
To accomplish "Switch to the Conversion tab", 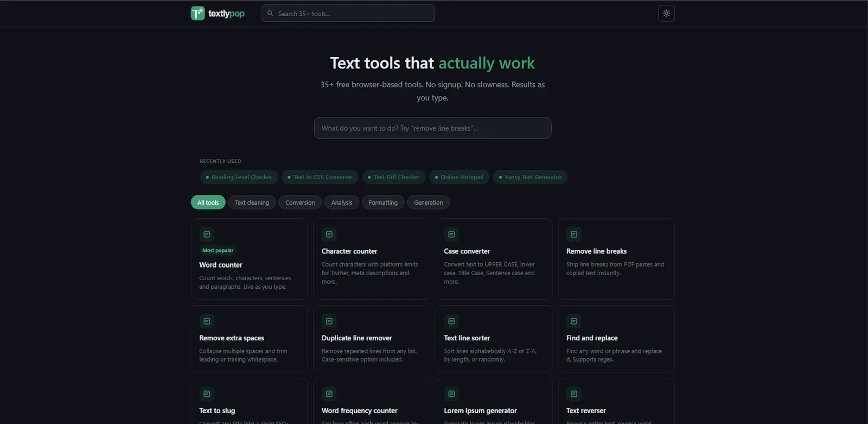I will 300,202.
